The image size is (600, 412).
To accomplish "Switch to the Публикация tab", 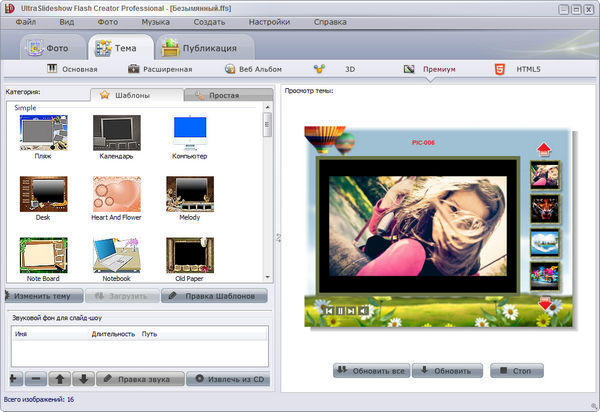I will (205, 47).
